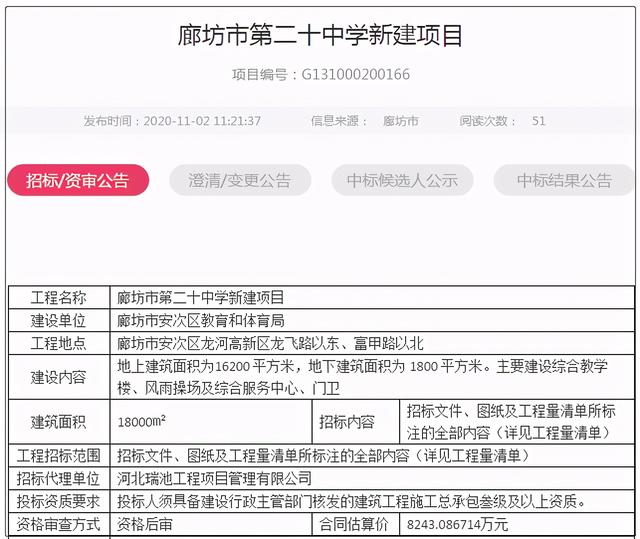Click the 工程名称 value 廊坊市第二十中学新建项目 in table
The width and height of the screenshot is (640, 539).
tap(200, 297)
